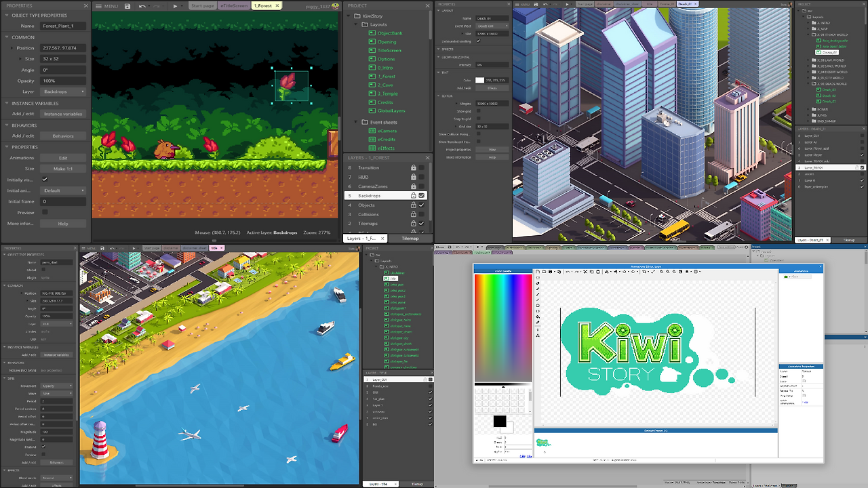
Task: Toggle Unbounded scrolling in the city editor
Action: (478, 41)
